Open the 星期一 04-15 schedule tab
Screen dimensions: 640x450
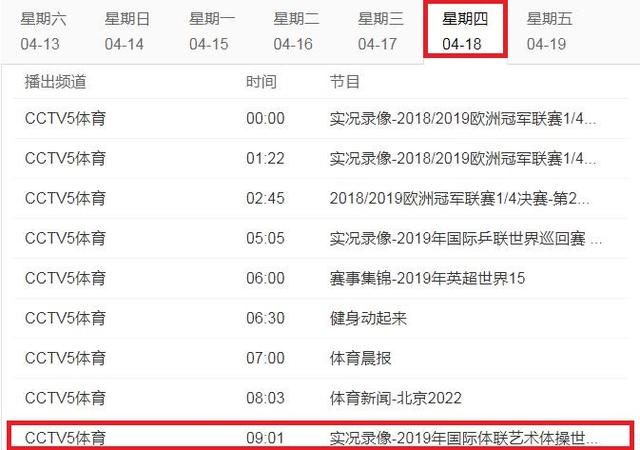tap(212, 31)
